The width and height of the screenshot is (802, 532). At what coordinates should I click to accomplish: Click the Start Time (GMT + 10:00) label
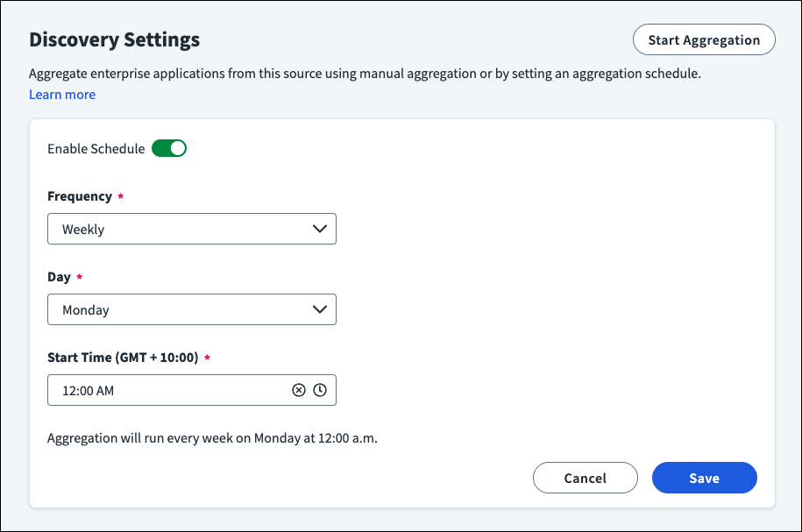click(123, 357)
